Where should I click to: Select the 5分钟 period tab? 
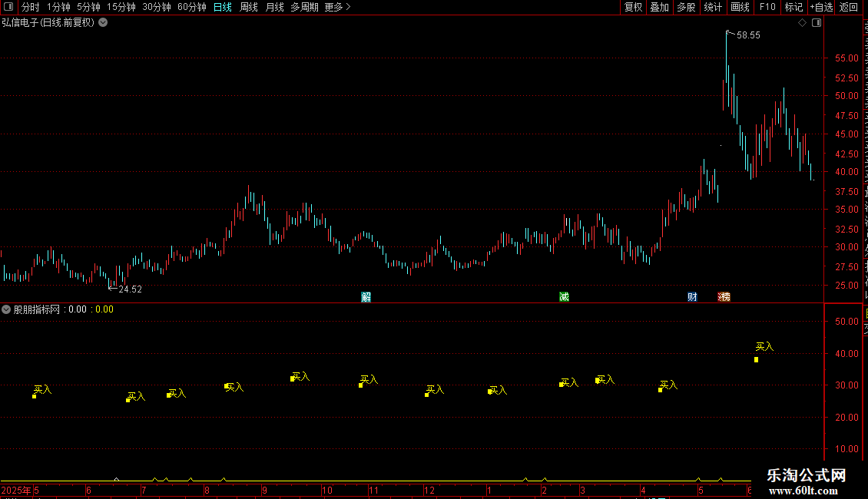[x=88, y=7]
